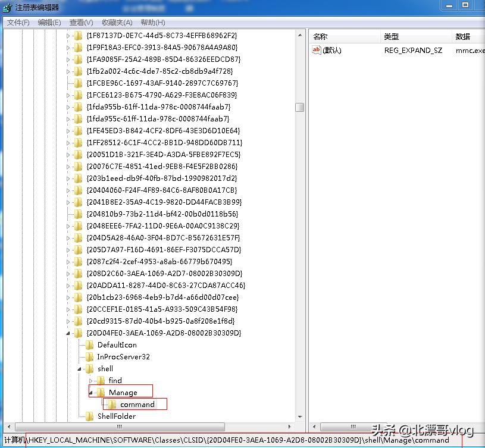Click the tree pane scroll-up arrow

click(300, 36)
